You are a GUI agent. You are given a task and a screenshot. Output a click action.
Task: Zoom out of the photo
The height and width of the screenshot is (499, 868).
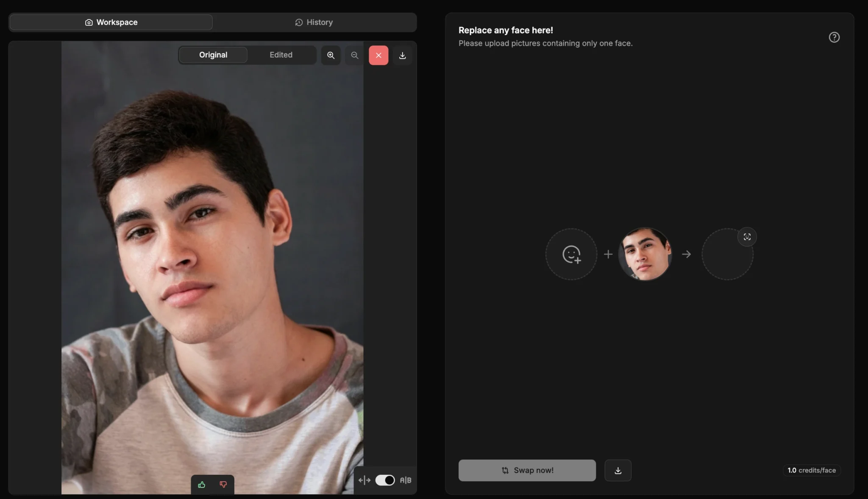[x=355, y=55]
